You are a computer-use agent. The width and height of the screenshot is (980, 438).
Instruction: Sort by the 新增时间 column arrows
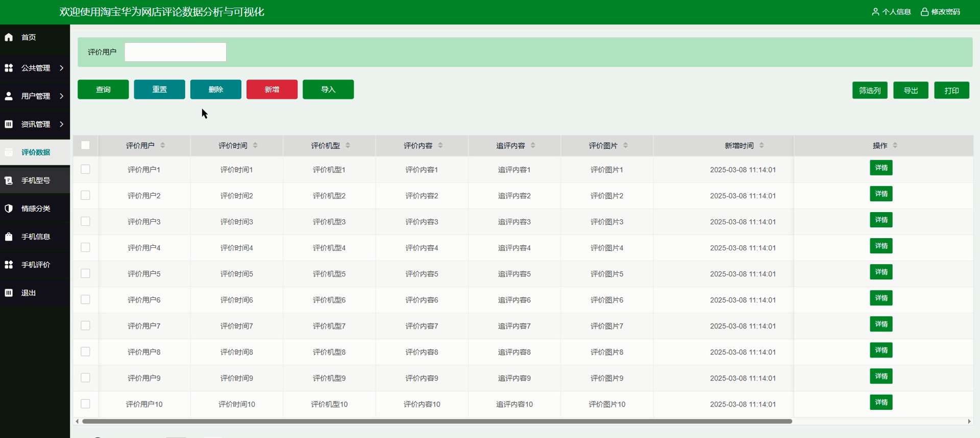tap(762, 145)
